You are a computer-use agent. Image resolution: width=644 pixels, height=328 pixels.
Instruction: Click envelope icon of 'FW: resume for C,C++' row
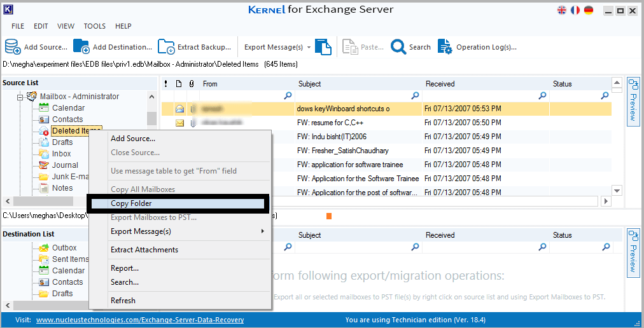pos(180,123)
